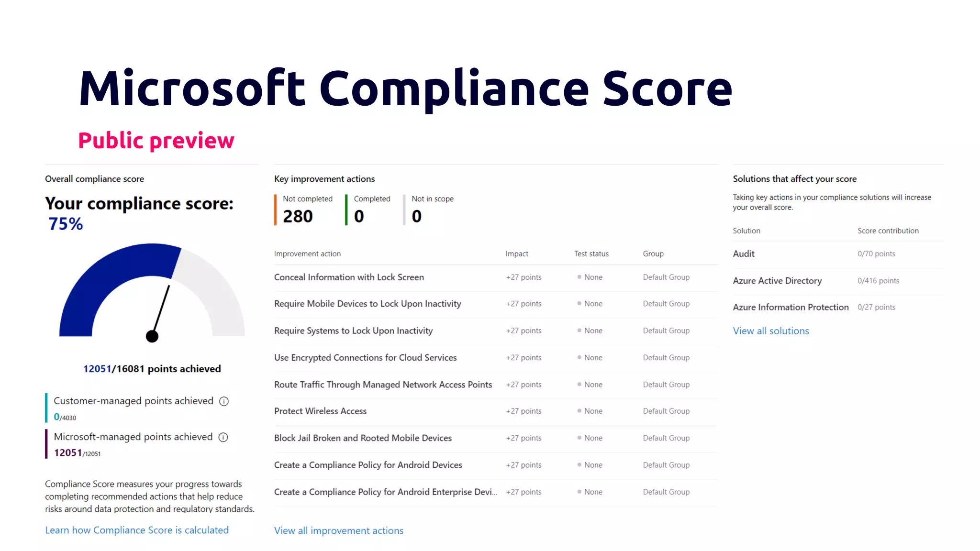Click the Completed 0 counter
This screenshot has width=980, height=551.
click(x=368, y=209)
